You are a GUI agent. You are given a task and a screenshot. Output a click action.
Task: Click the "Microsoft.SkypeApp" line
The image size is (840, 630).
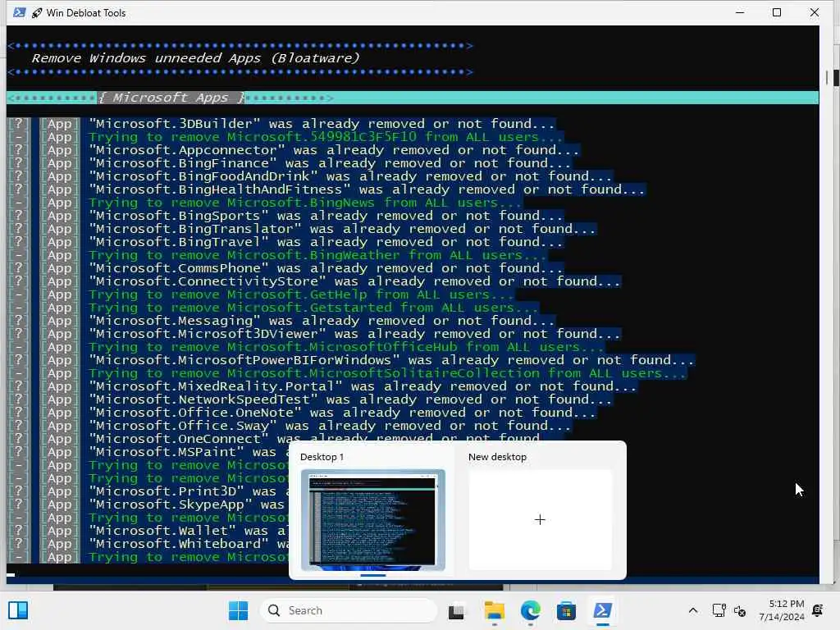click(189, 504)
